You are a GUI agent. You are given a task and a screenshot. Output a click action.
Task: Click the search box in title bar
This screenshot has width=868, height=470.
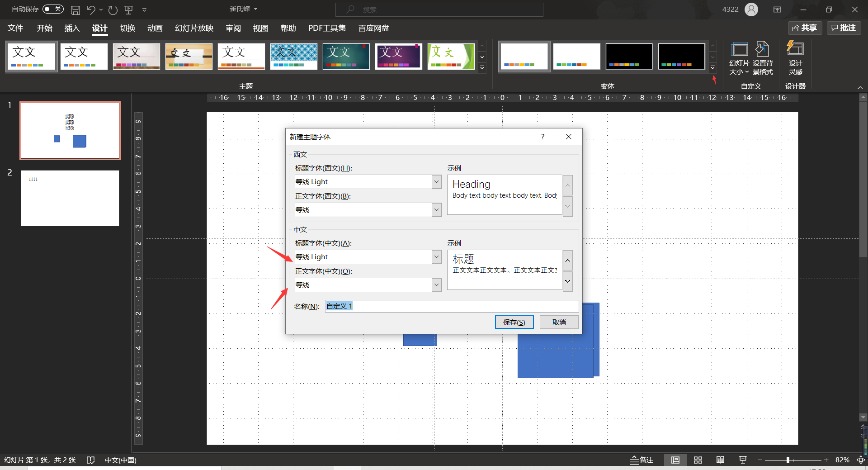pos(439,9)
